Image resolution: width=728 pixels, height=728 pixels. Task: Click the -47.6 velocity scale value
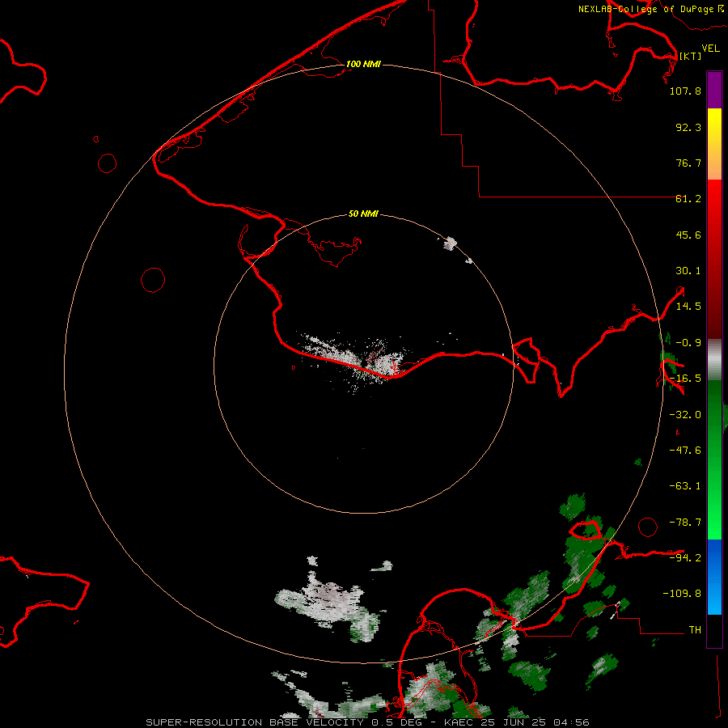tap(685, 451)
